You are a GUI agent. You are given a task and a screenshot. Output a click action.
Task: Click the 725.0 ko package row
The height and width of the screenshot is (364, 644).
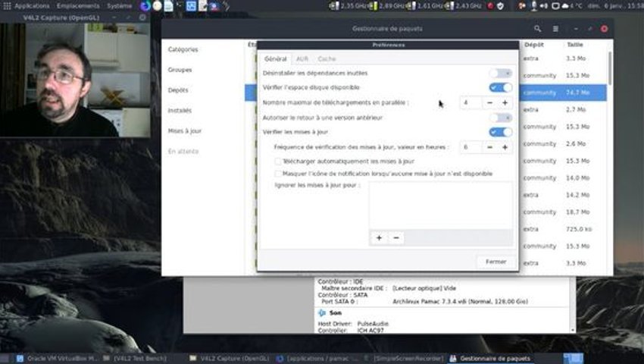coord(563,229)
